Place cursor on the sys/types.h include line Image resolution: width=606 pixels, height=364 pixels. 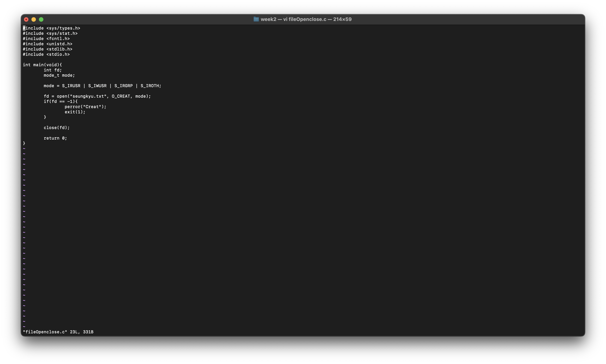[51, 28]
